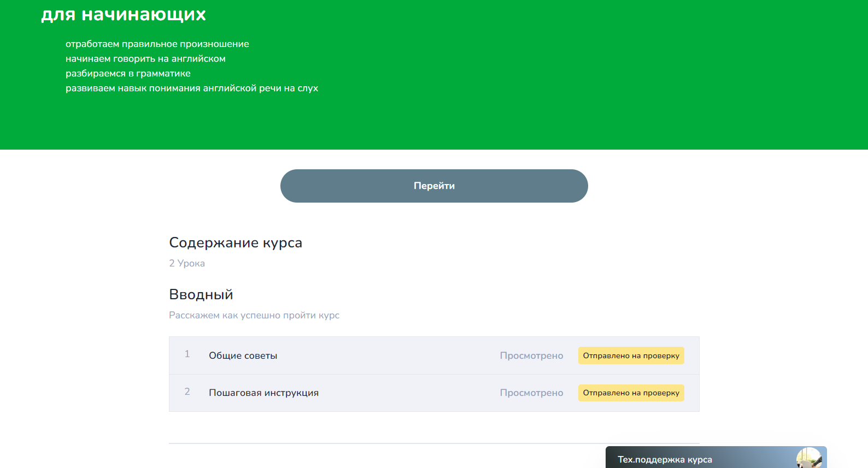Click the Содержание курса heading

pos(236,242)
